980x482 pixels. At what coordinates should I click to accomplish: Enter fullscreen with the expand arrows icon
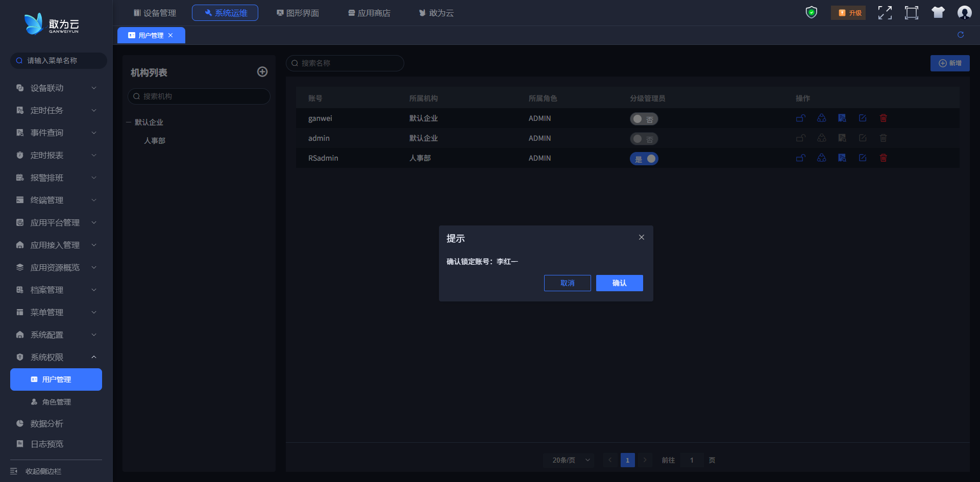tap(885, 13)
